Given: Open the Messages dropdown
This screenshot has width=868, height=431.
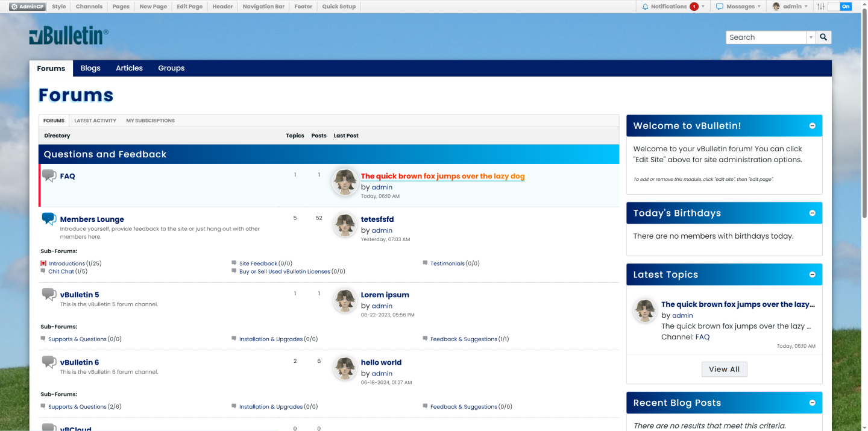Looking at the screenshot, I should (x=738, y=7).
